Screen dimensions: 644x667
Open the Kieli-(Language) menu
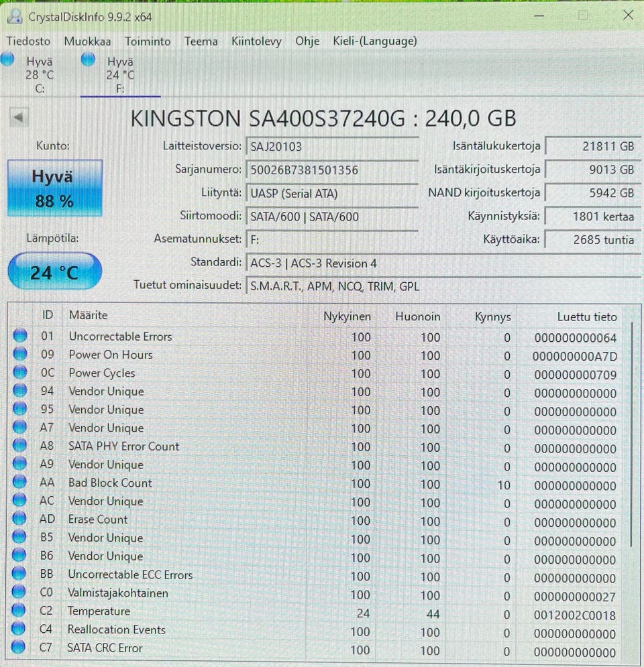(x=374, y=42)
